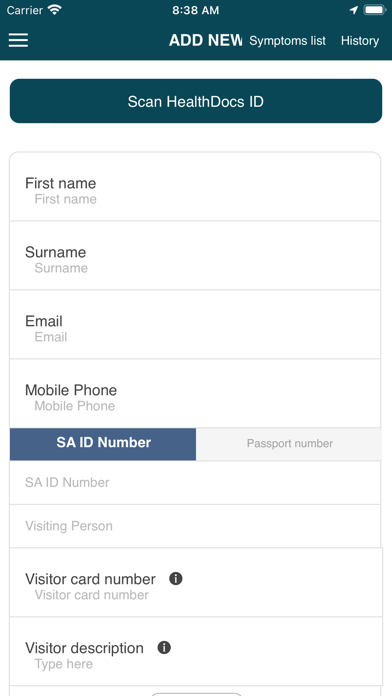
Task: Open the Symptoms list link
Action: coord(287,41)
